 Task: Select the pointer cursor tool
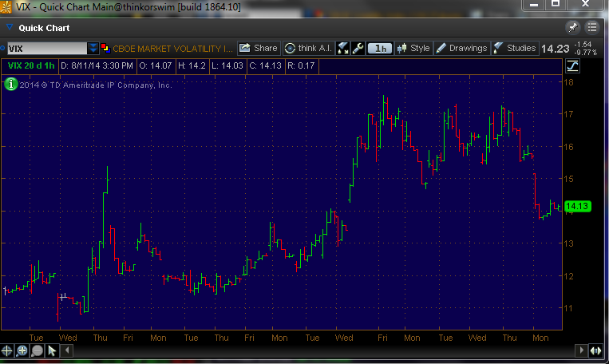coord(52,350)
